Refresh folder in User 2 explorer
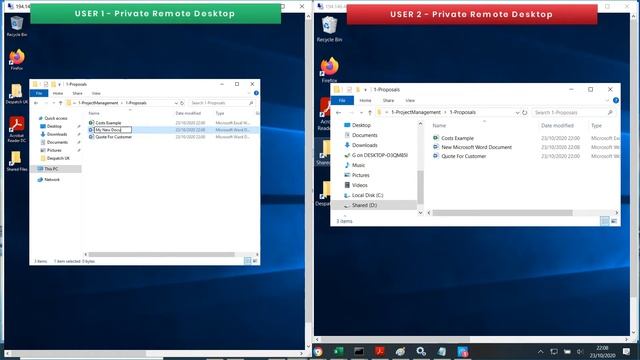The width and height of the screenshot is (640, 360). (525, 112)
